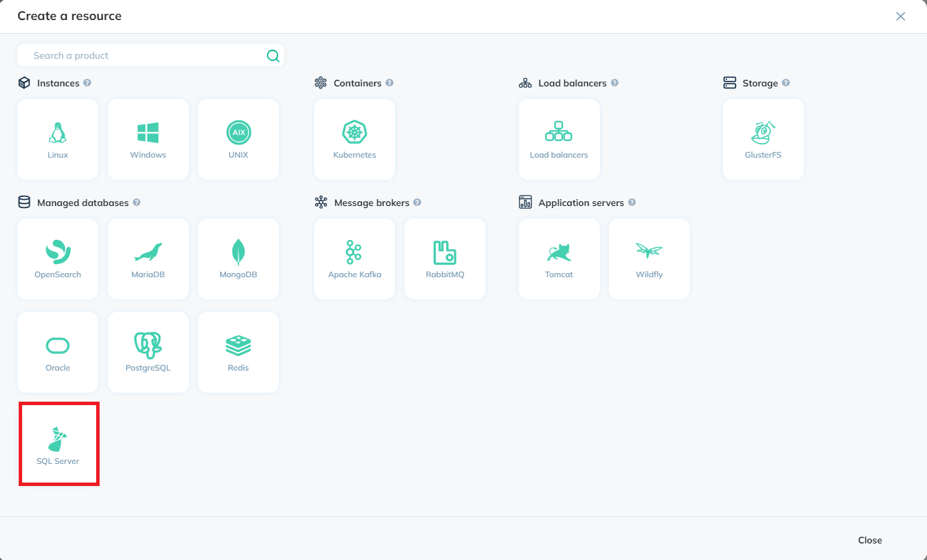
Task: Show help for Managed databases section
Action: (x=137, y=203)
